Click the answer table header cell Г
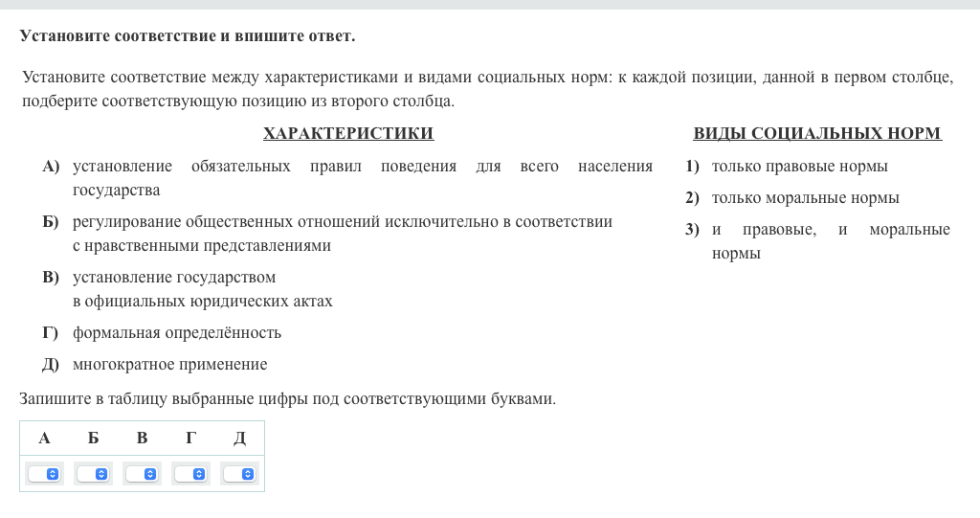This screenshot has height=518, width=980. (190, 439)
